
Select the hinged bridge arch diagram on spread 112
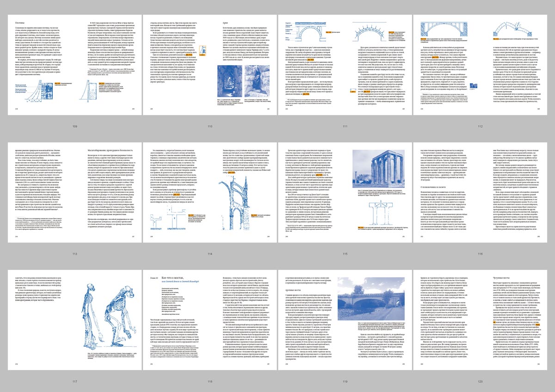pos(440,29)
